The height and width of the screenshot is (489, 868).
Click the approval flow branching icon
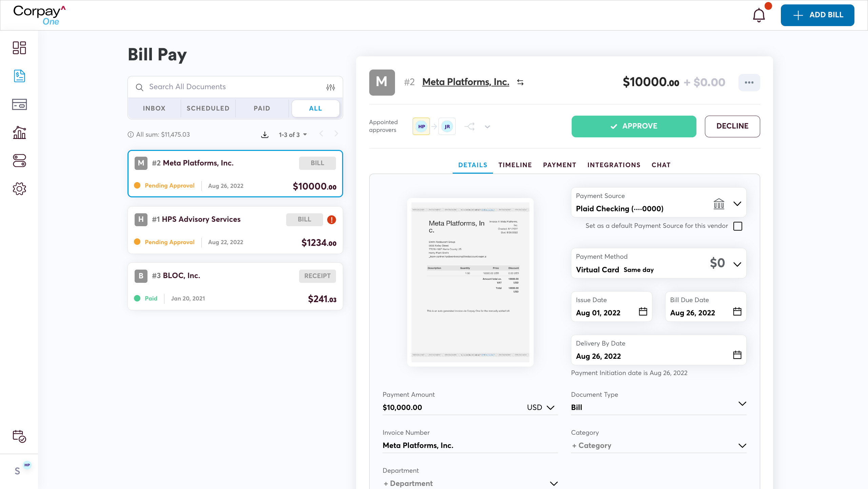(x=470, y=127)
